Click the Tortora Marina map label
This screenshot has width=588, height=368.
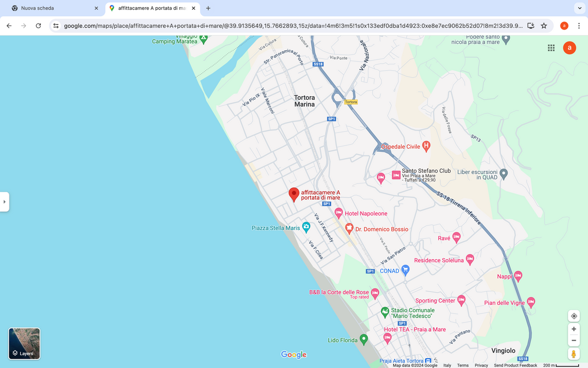point(305,101)
